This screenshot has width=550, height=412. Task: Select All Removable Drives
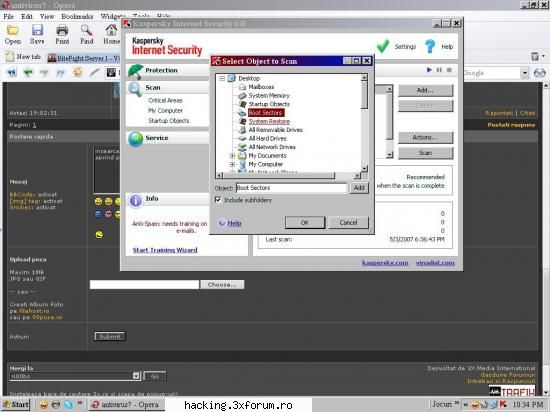[275, 130]
